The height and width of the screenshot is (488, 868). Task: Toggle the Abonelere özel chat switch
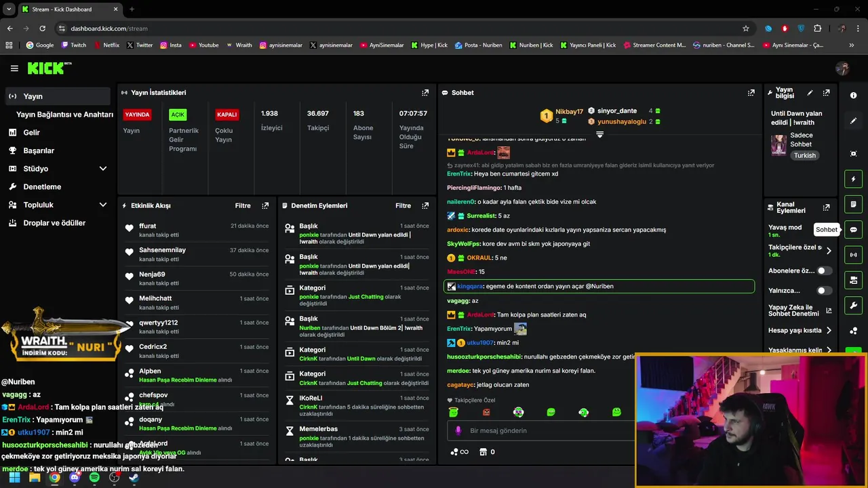824,270
